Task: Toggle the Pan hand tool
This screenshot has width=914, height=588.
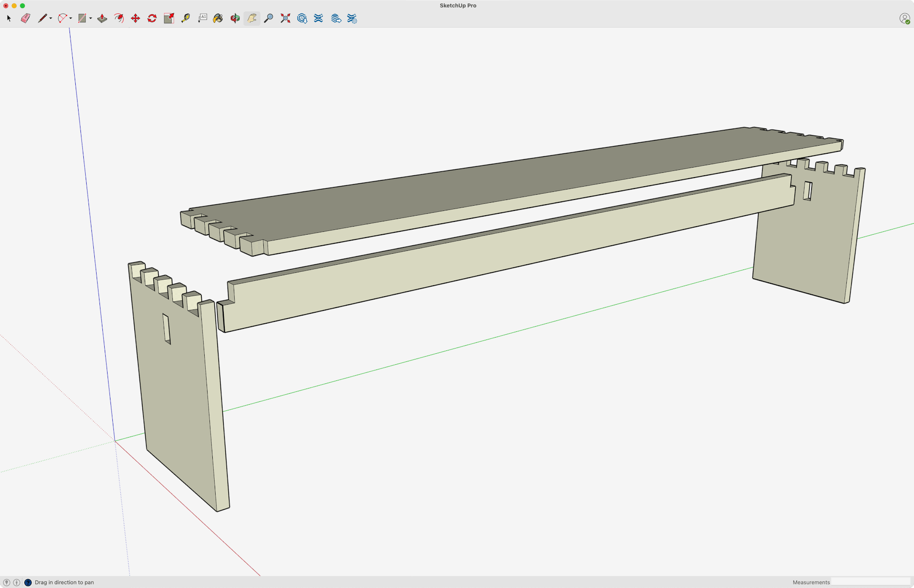Action: coord(252,18)
